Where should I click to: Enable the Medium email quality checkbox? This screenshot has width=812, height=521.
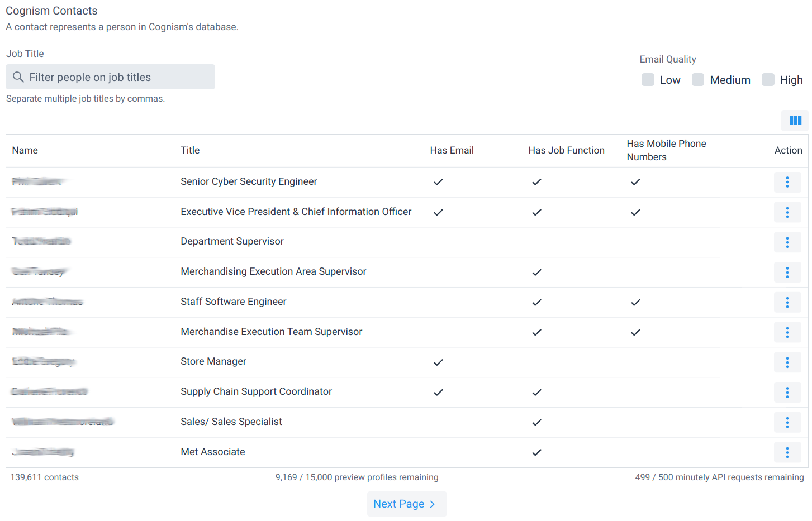tap(697, 79)
